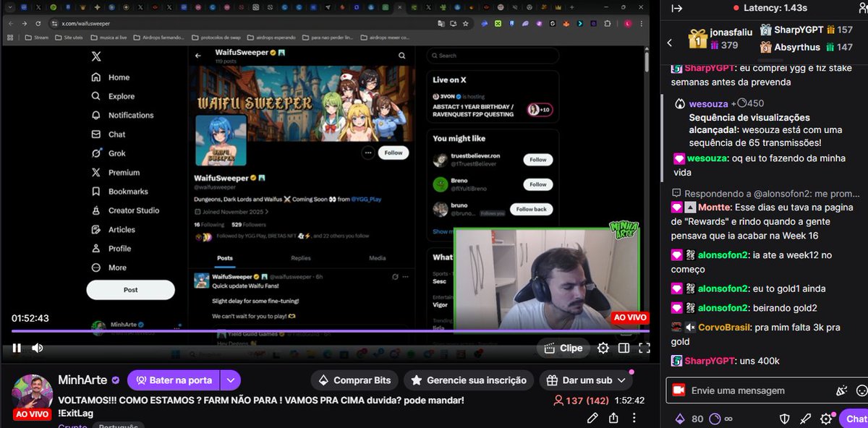
Task: Enter fullscreen on the video player
Action: (x=644, y=348)
